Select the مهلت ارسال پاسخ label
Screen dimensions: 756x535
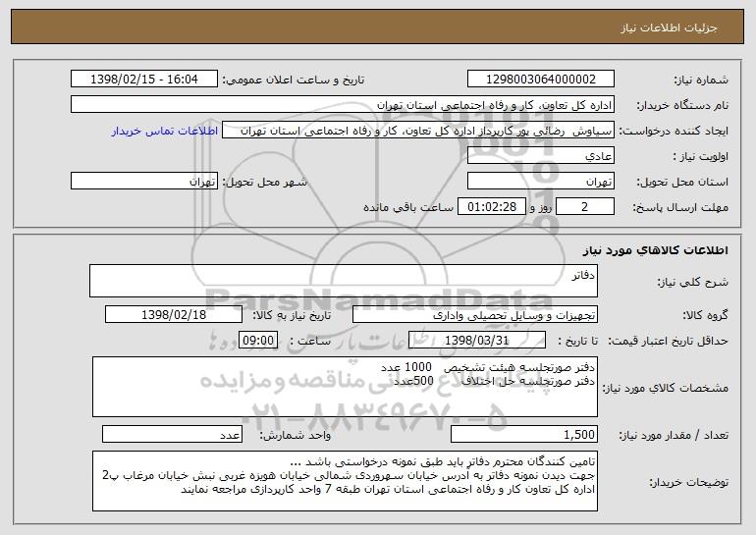tap(680, 208)
